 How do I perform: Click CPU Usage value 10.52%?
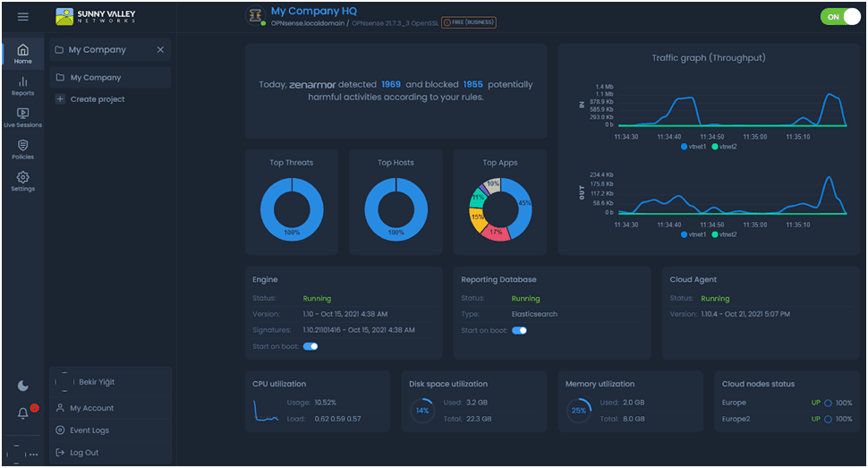click(326, 403)
